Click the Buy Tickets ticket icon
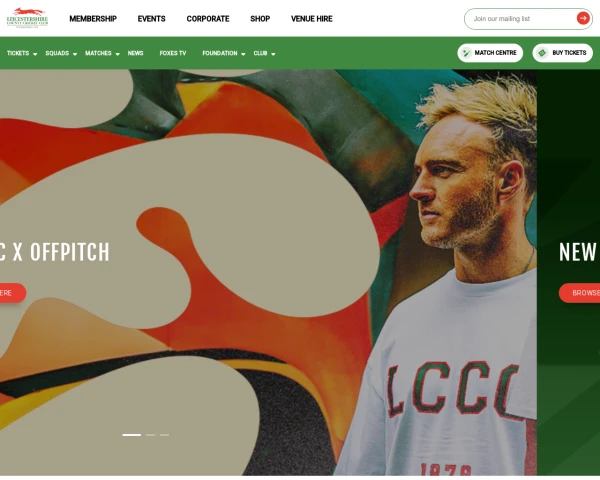Screen dimensions: 600x480 [542, 53]
